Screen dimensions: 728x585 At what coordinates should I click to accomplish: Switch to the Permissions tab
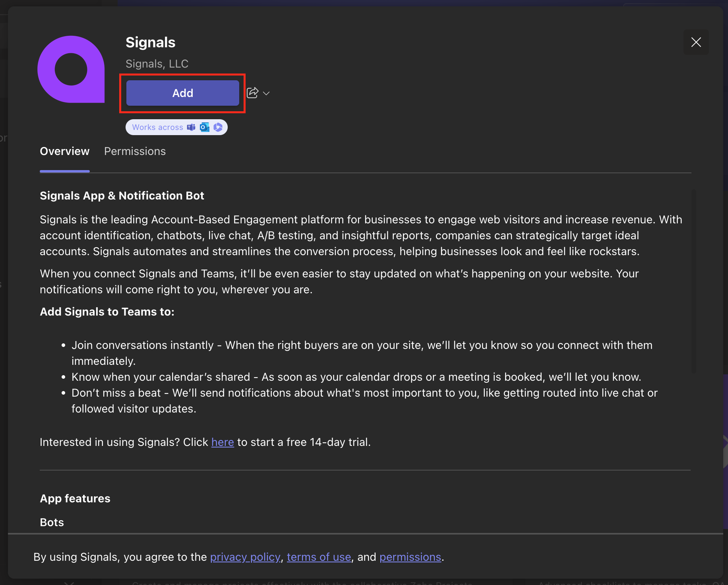135,151
